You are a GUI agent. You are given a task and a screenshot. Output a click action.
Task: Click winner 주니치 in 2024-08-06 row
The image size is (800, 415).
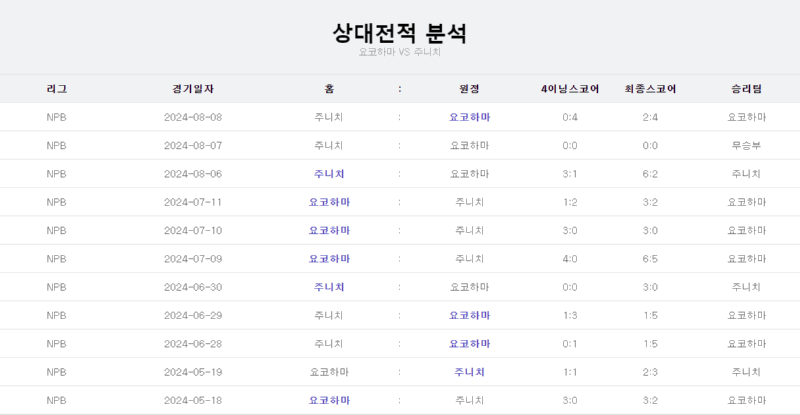click(x=746, y=174)
